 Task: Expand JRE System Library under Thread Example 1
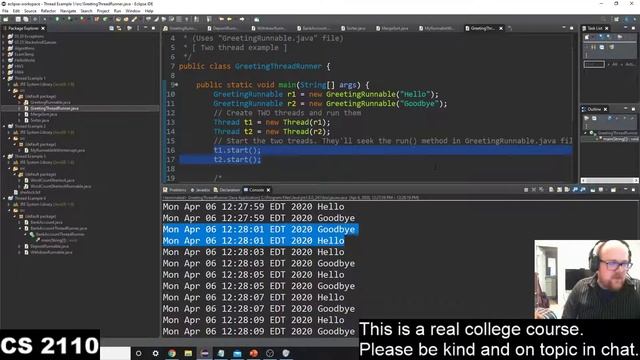coord(9,84)
